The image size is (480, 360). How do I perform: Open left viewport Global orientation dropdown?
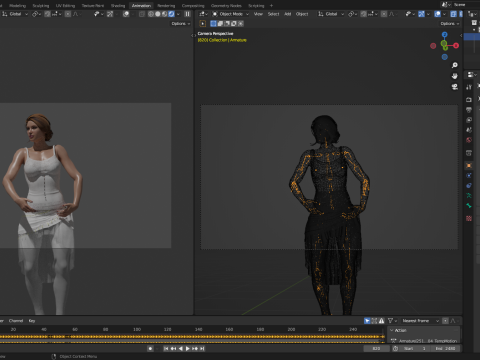pos(15,14)
